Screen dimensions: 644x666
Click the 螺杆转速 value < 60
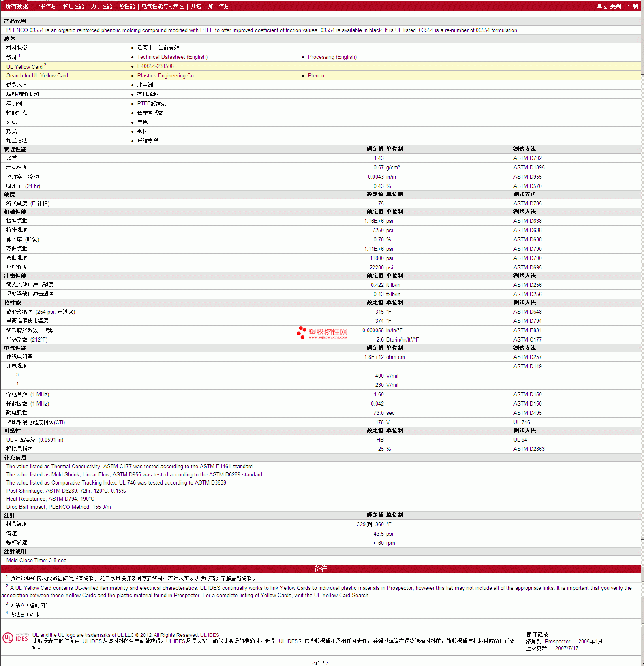(379, 543)
